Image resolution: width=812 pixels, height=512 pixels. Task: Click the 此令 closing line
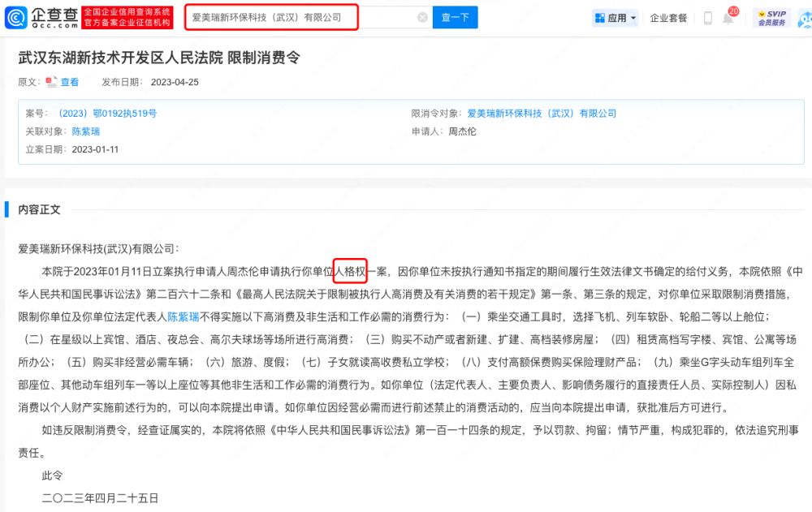(52, 475)
